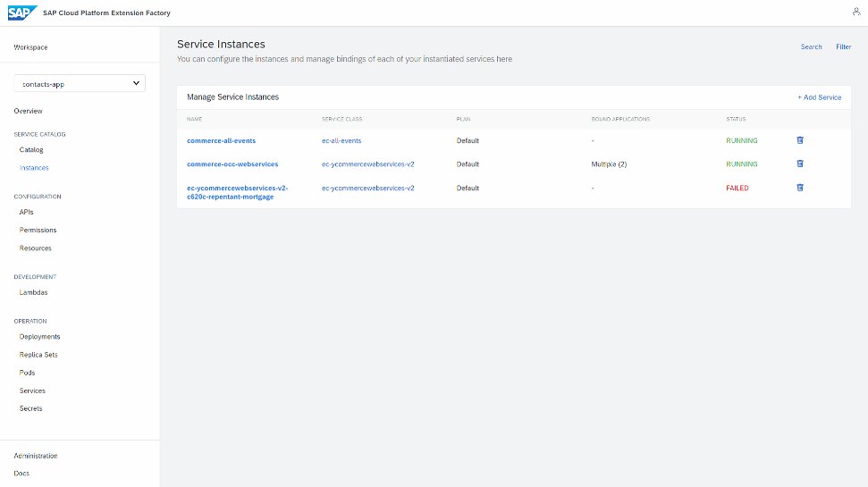Open Permissions configuration

click(38, 231)
